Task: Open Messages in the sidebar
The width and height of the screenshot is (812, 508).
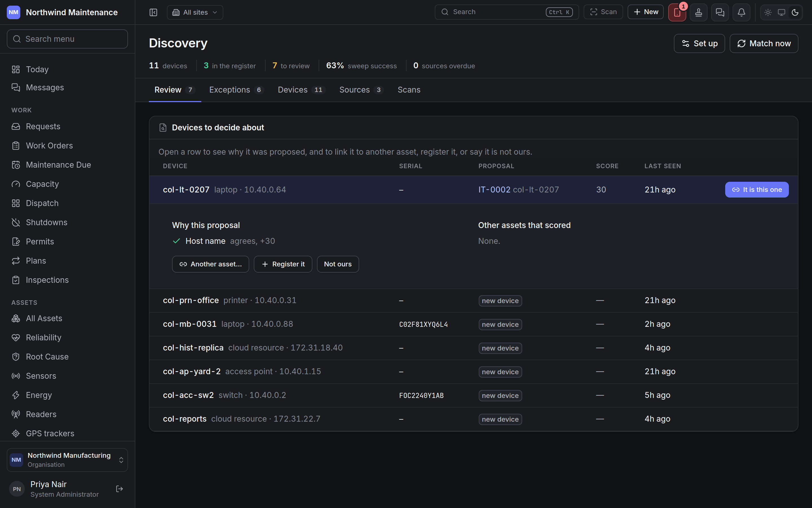Action: [67, 87]
